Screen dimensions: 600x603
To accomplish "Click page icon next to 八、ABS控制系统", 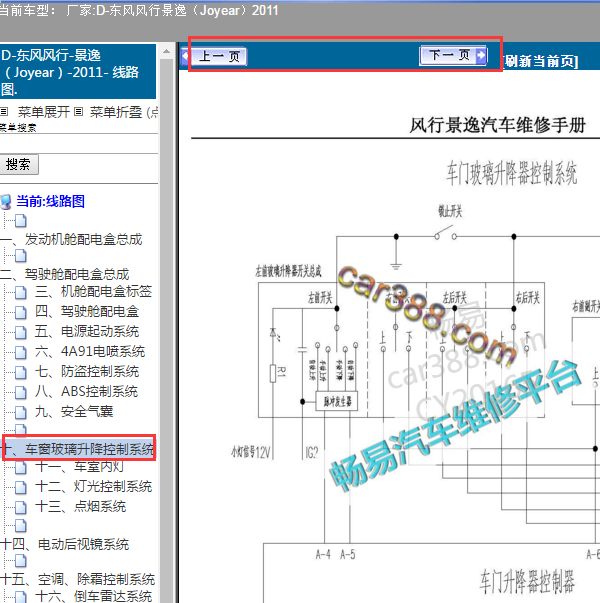I will click(x=21, y=392).
